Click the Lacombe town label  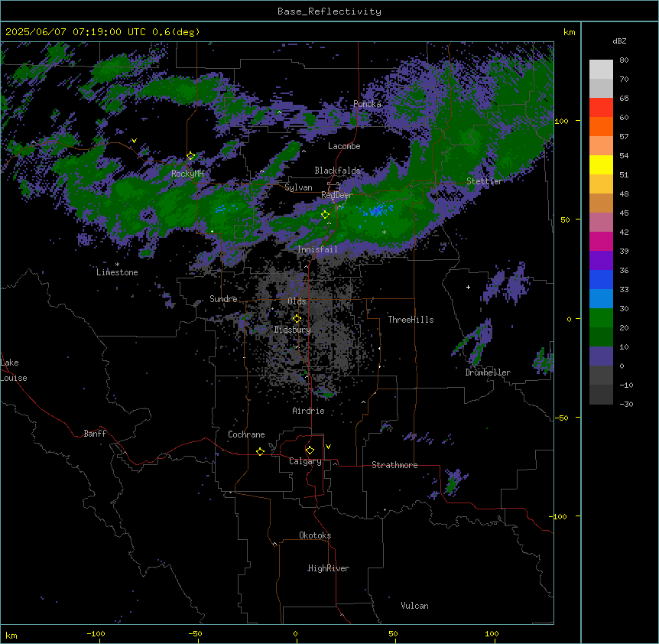click(x=344, y=146)
